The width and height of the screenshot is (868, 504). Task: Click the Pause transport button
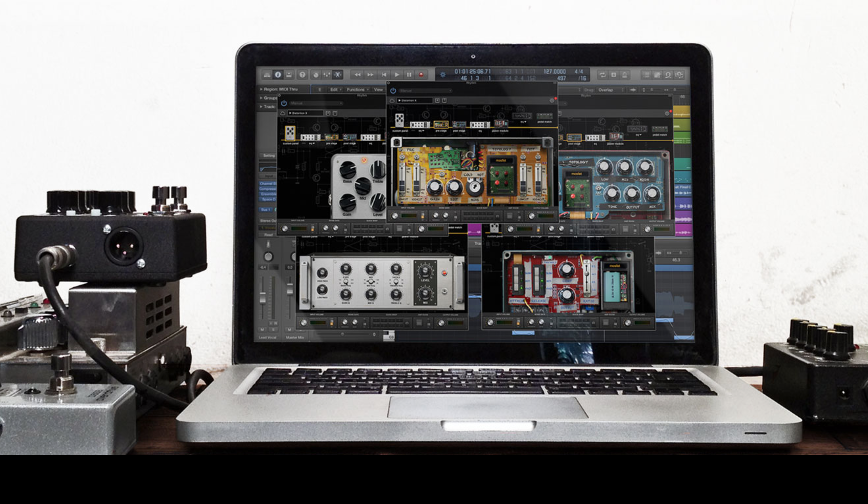409,74
